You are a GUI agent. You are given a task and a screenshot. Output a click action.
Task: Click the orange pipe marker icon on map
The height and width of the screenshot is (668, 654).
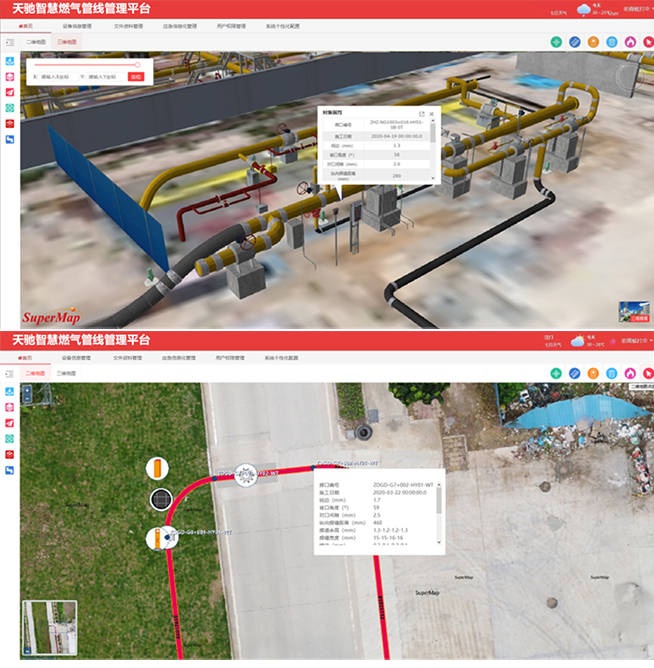click(158, 468)
